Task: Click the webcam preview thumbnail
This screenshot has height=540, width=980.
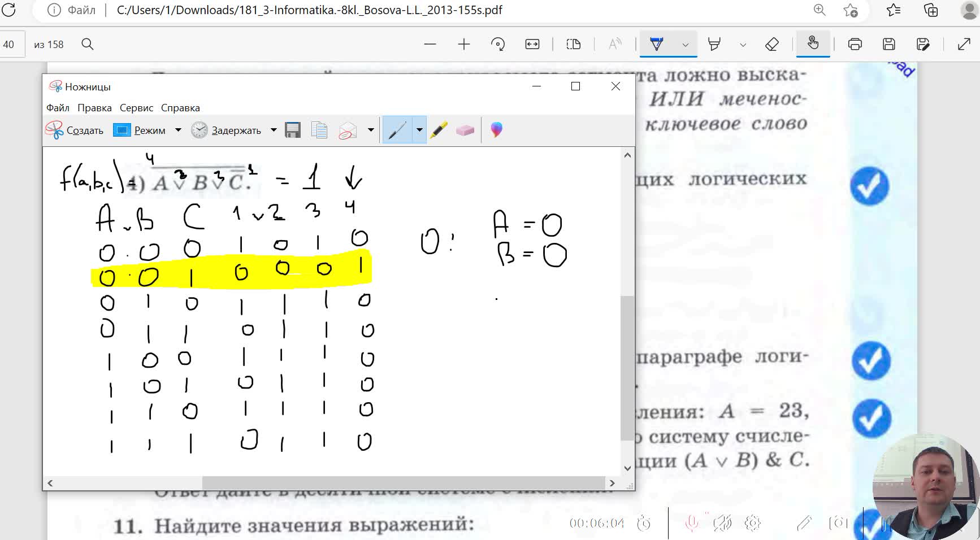Action: [x=926, y=487]
